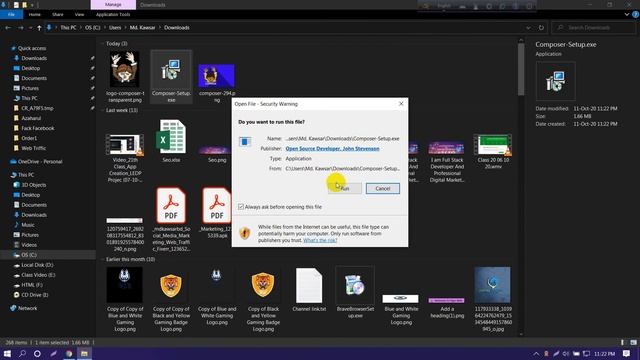Open the Windows Start menu
The image size is (640, 360).
[7, 353]
